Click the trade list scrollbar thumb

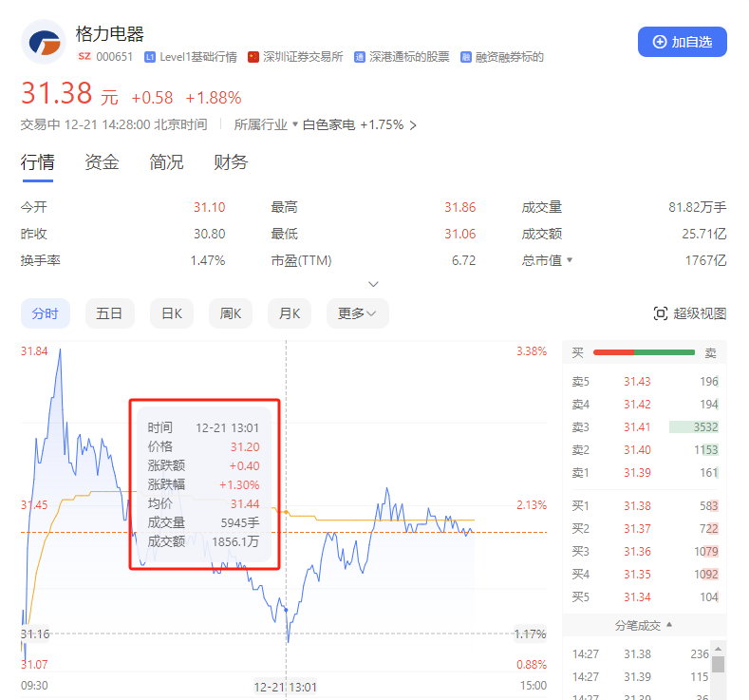click(x=718, y=664)
